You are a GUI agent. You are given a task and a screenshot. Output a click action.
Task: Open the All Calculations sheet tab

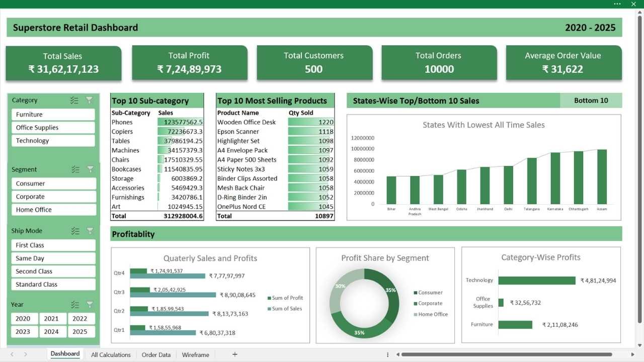pos(111,354)
